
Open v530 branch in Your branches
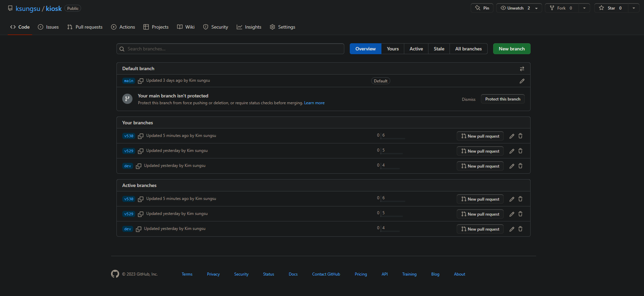[129, 136]
